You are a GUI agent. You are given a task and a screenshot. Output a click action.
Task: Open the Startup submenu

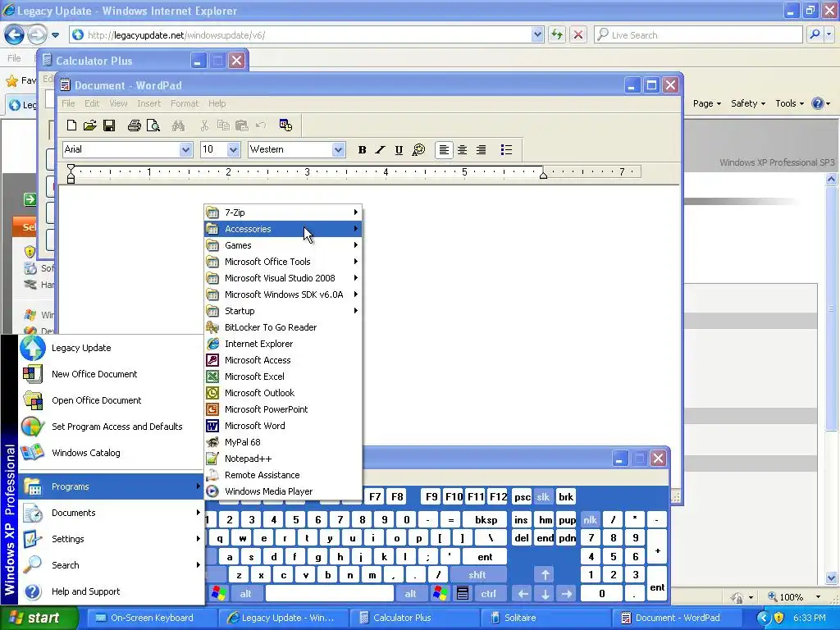click(283, 311)
